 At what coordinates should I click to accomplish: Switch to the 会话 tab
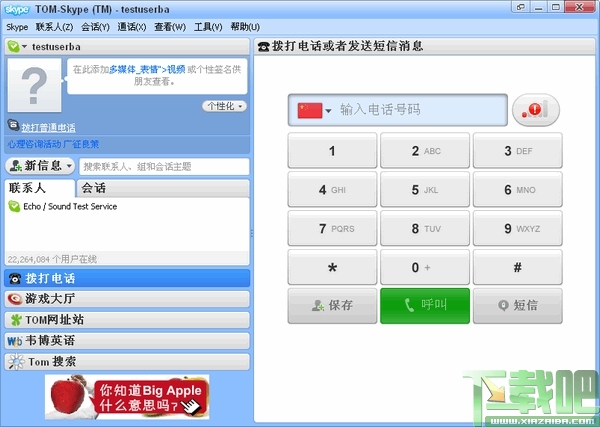[x=163, y=188]
